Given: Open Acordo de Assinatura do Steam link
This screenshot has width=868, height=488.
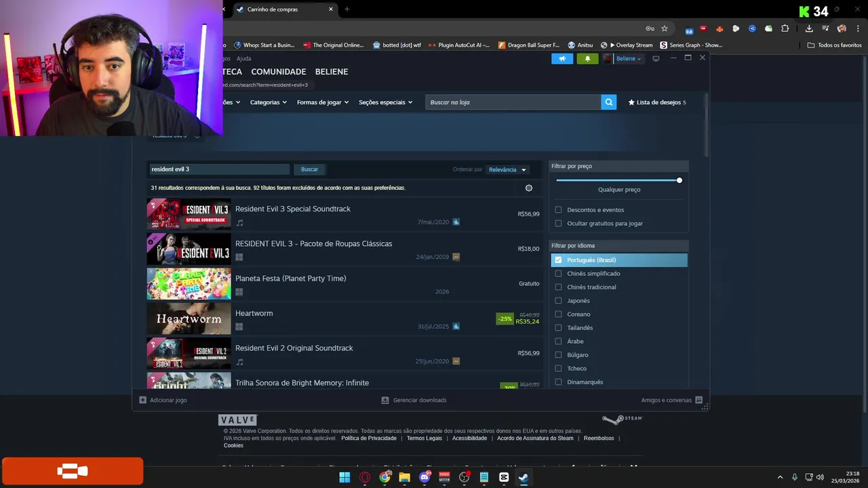Looking at the screenshot, I should click(535, 439).
